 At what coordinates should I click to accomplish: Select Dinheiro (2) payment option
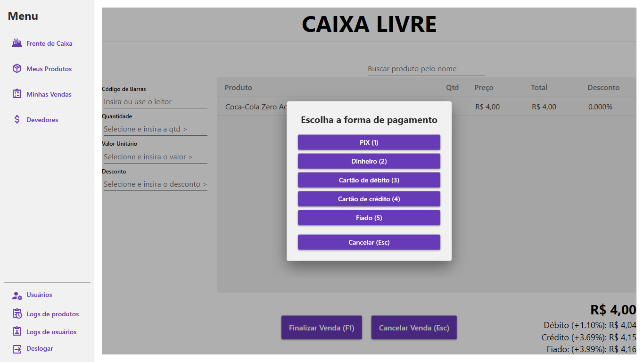tap(369, 161)
